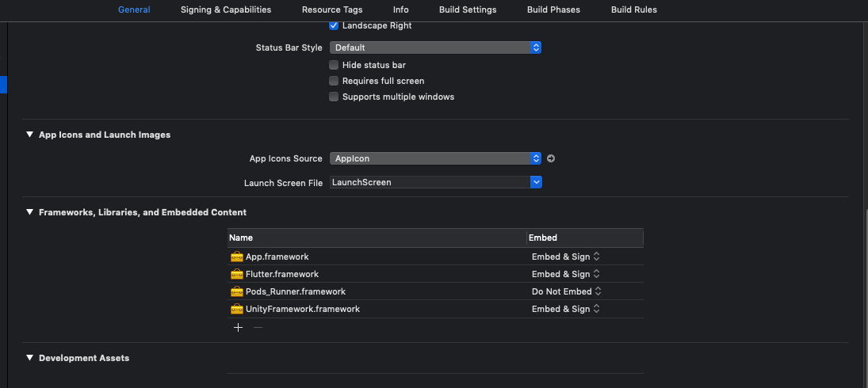Uncheck the Landscape Right checkbox
Viewport: 868px width, 388px height.
click(334, 25)
